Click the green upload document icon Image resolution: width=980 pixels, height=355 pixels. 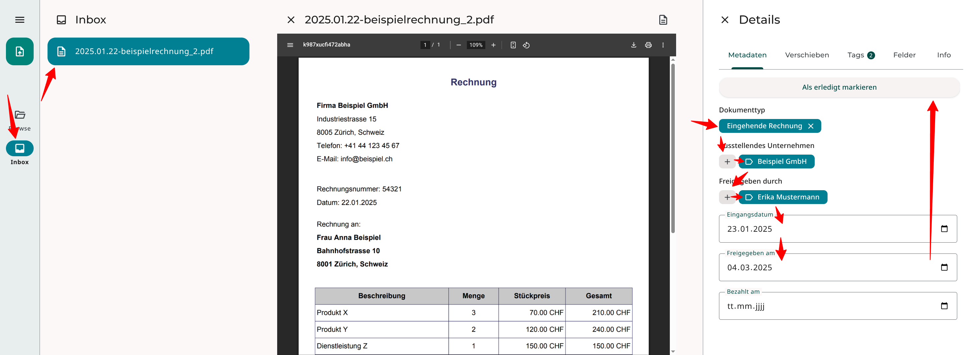point(20,51)
